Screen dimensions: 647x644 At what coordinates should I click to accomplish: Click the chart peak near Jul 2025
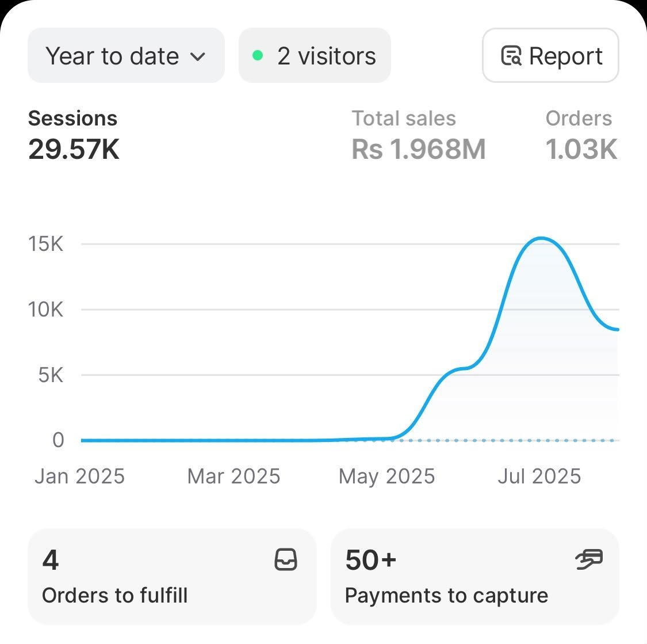point(541,238)
